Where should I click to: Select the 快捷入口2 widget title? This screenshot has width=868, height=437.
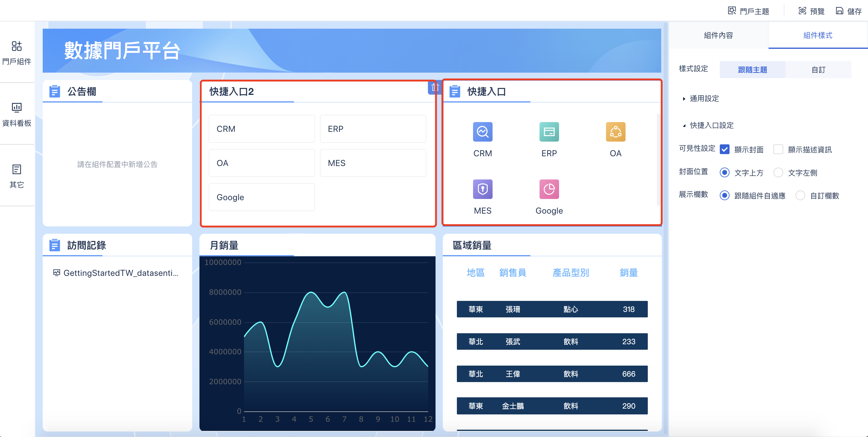pos(231,91)
